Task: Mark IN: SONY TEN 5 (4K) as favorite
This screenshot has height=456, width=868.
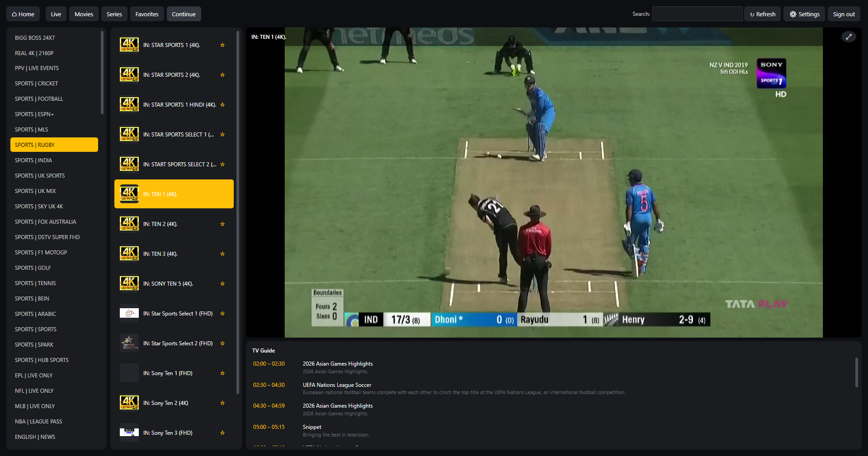Action: [222, 284]
